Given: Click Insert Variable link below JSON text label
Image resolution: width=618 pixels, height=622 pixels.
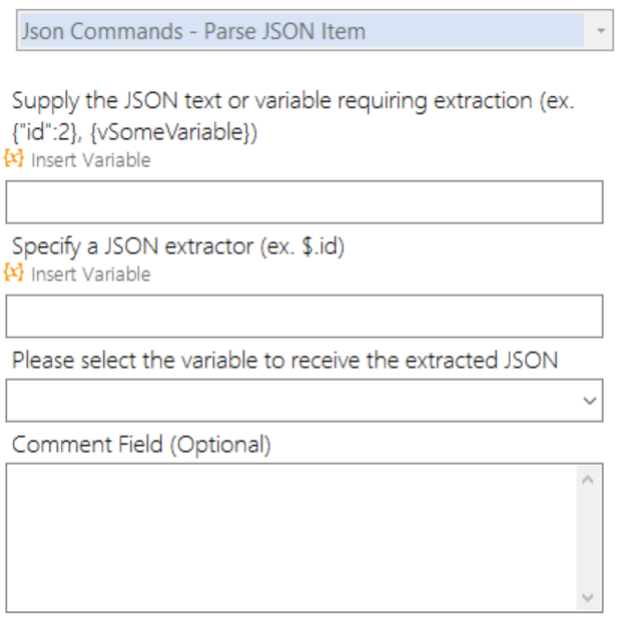Looking at the screenshot, I should click(x=90, y=160).
